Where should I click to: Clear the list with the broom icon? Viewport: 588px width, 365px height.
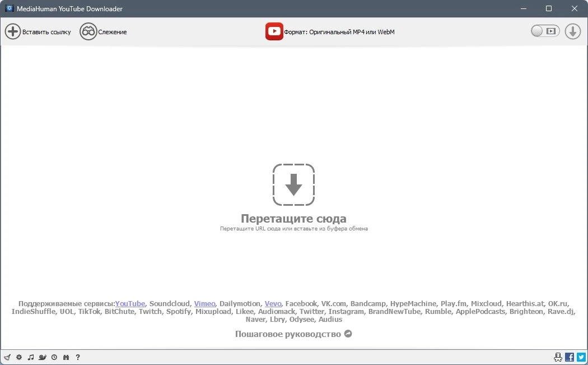pos(7,357)
